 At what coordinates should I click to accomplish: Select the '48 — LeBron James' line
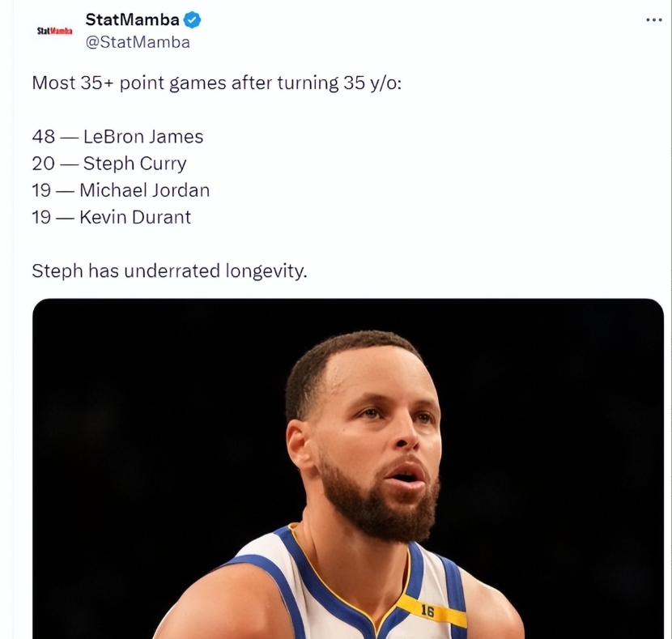point(117,136)
